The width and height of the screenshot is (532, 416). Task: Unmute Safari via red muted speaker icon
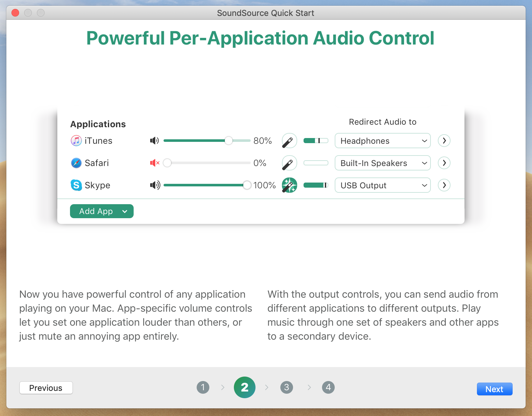click(x=155, y=163)
